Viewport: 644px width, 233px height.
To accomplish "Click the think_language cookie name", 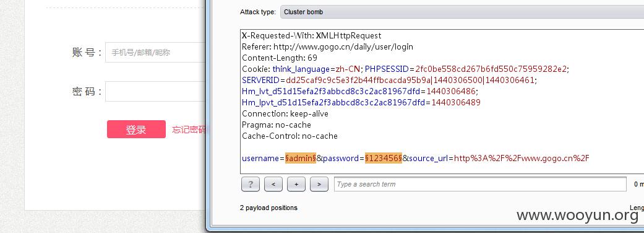I will coord(301,69).
